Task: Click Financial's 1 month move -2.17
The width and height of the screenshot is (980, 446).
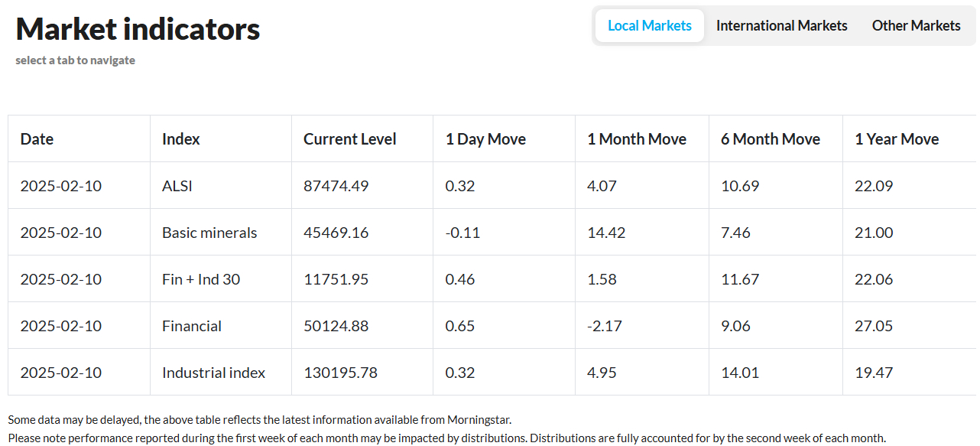Action: click(605, 326)
